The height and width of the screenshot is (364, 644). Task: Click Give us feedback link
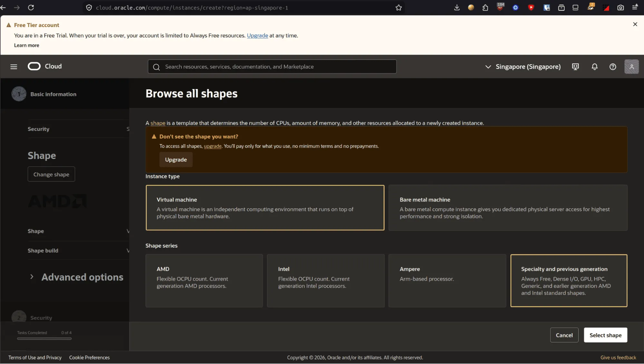pos(618,358)
